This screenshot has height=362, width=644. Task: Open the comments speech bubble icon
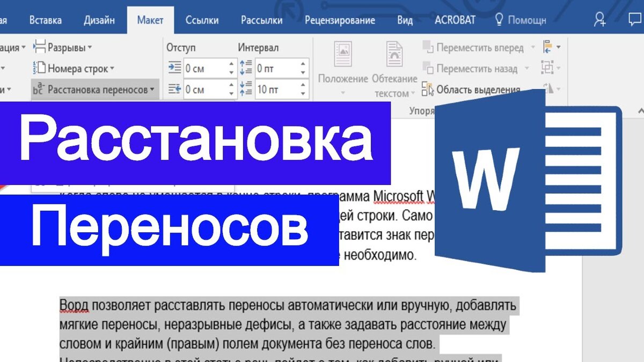click(x=635, y=20)
